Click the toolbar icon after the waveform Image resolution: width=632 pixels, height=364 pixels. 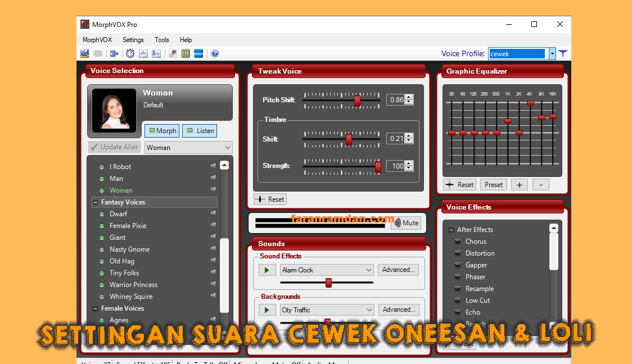pos(156,53)
